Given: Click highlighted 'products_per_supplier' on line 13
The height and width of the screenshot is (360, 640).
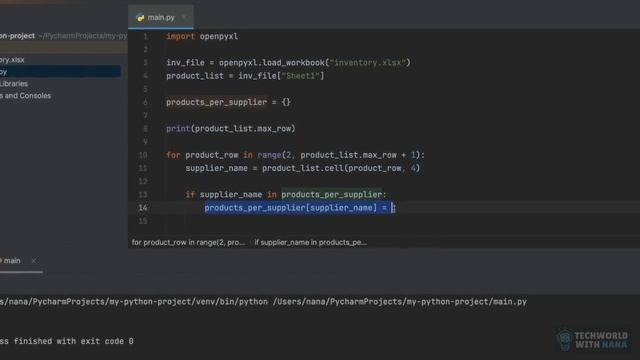Looking at the screenshot, I should (331, 195).
